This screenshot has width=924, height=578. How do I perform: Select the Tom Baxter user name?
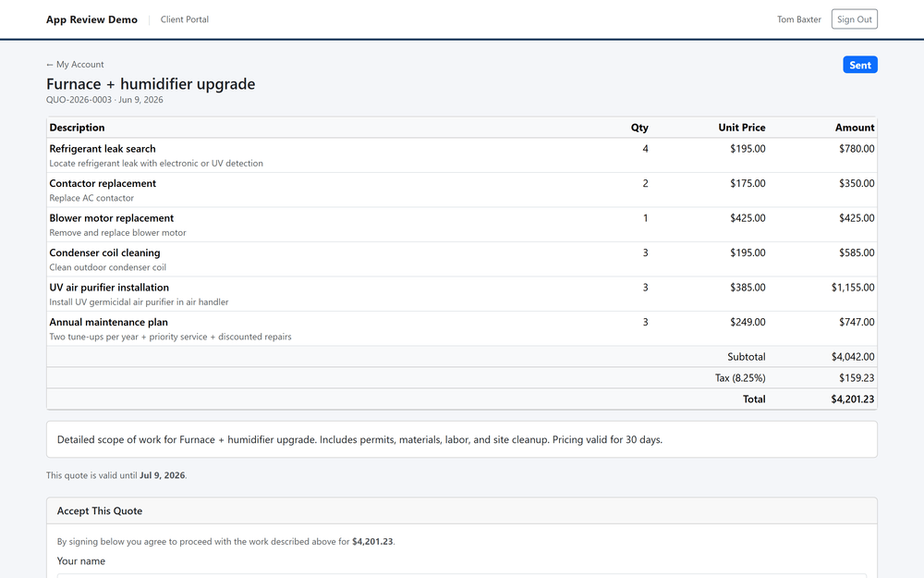(798, 19)
